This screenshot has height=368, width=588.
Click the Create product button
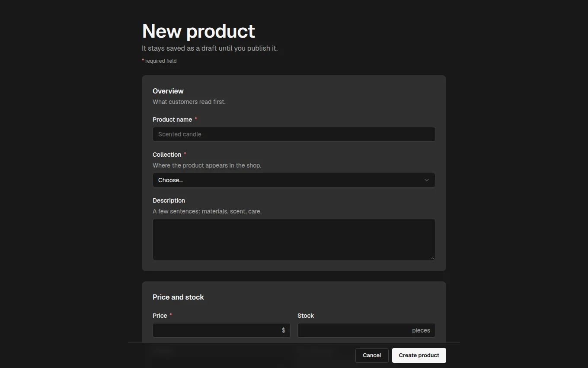click(419, 355)
